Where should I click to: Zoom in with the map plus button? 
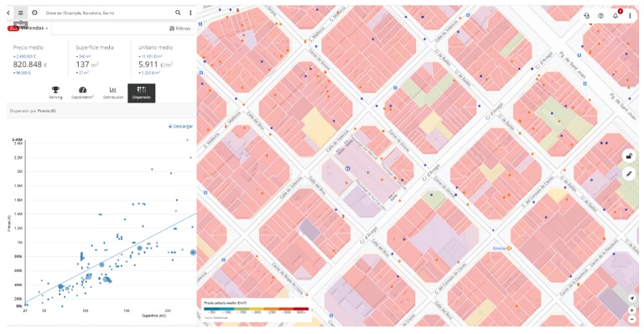tap(632, 311)
